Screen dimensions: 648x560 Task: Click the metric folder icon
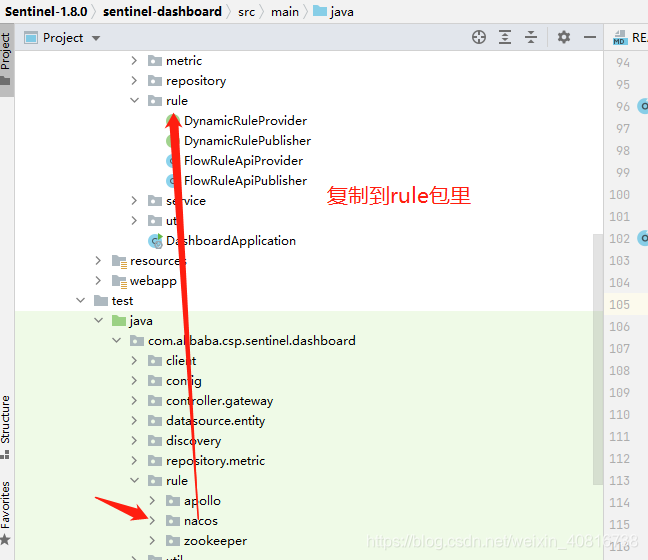[155, 61]
